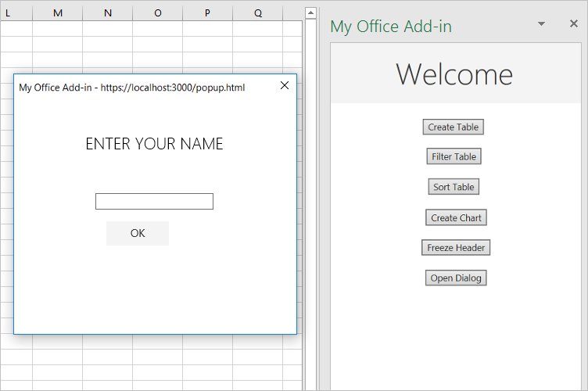Click the Open Dialog button
The height and width of the screenshot is (391, 588).
(456, 278)
